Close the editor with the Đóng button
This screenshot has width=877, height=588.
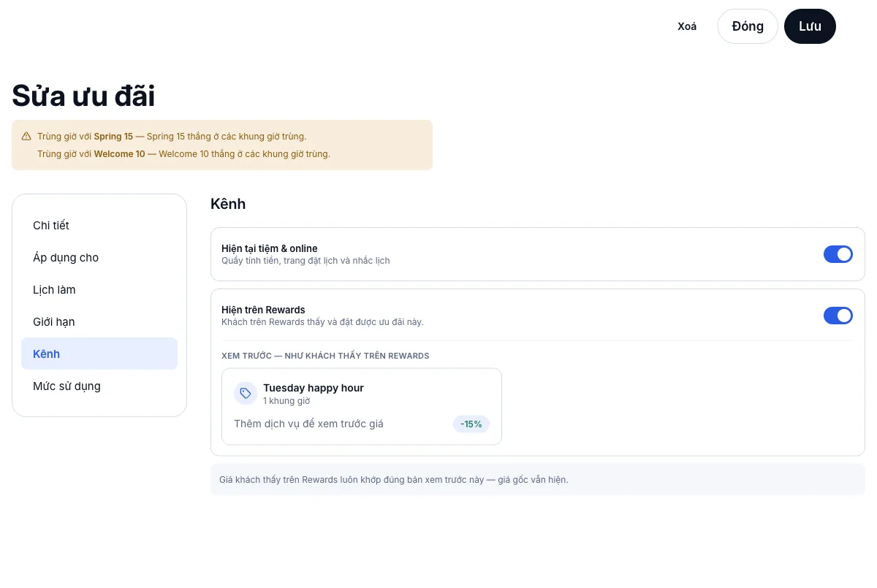[x=748, y=26]
